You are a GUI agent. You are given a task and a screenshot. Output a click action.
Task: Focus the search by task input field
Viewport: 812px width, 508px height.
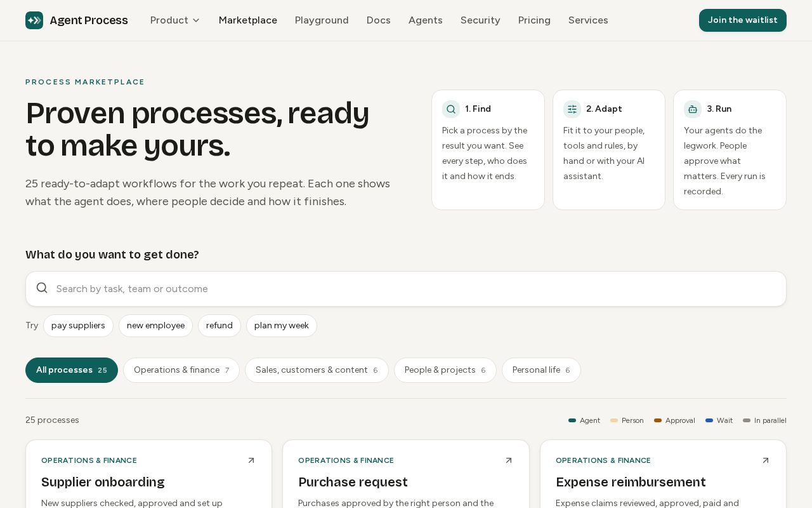406,289
